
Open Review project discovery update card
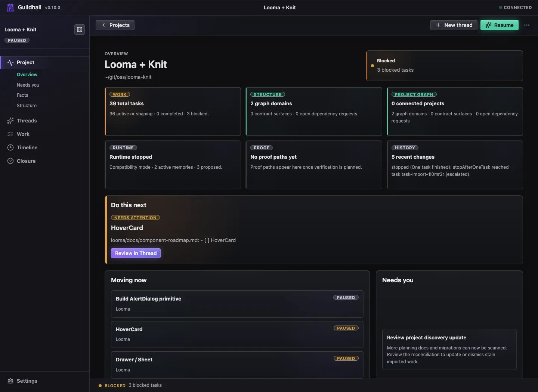point(449,349)
